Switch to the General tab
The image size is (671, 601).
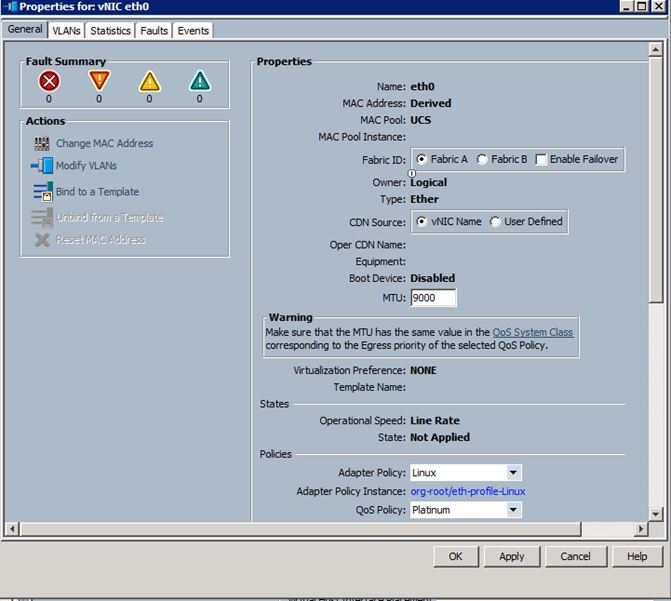click(x=25, y=29)
